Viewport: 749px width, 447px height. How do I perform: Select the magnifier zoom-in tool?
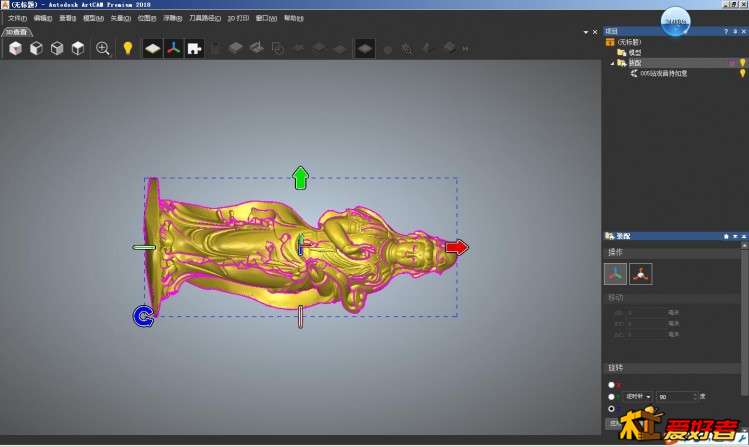[103, 48]
